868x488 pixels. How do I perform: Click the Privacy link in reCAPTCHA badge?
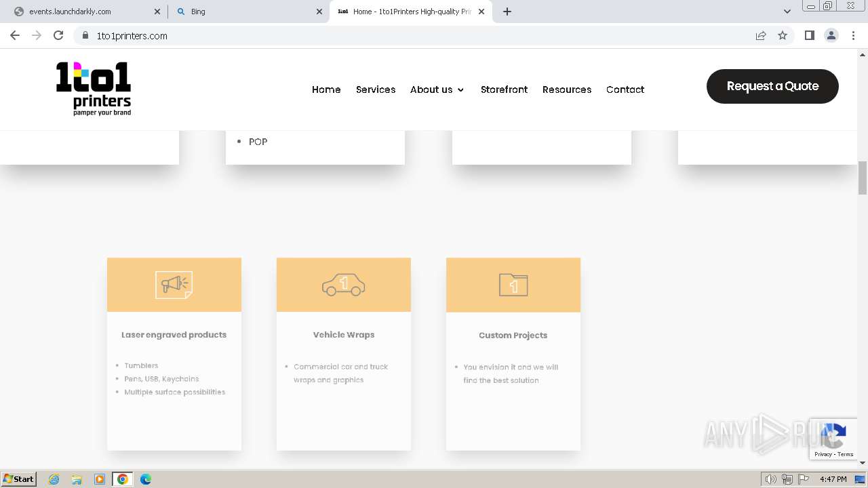823,454
